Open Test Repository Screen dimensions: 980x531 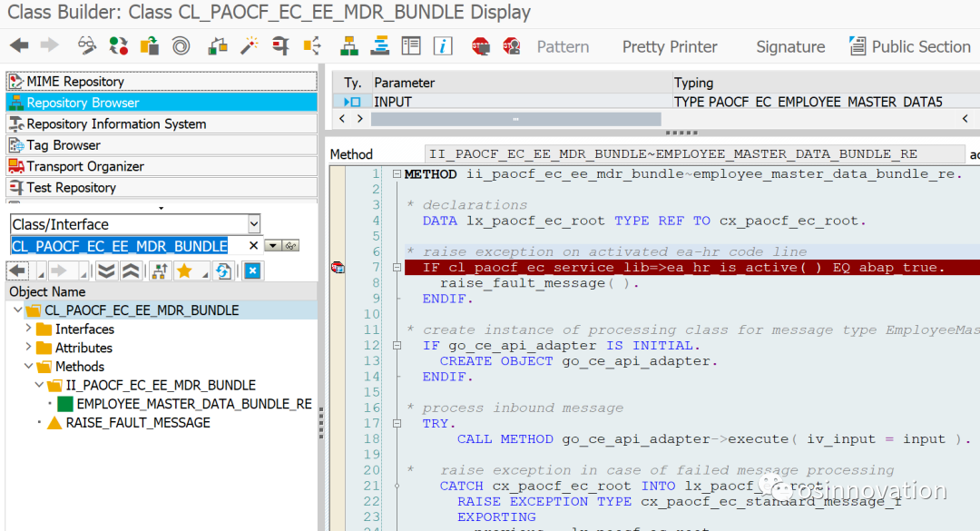pyautogui.click(x=162, y=188)
